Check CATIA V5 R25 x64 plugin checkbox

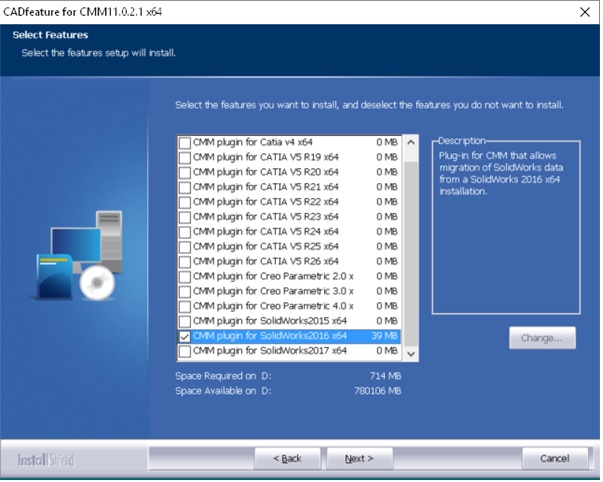[x=185, y=247]
